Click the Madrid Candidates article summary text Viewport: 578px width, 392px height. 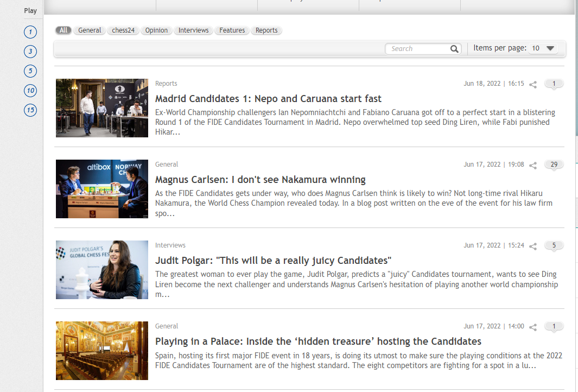pos(355,122)
